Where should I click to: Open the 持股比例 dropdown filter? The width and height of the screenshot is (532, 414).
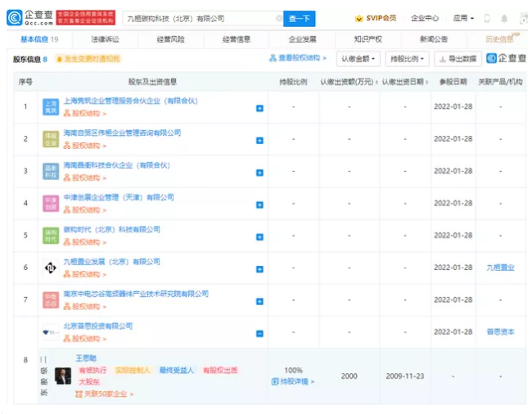coord(407,59)
